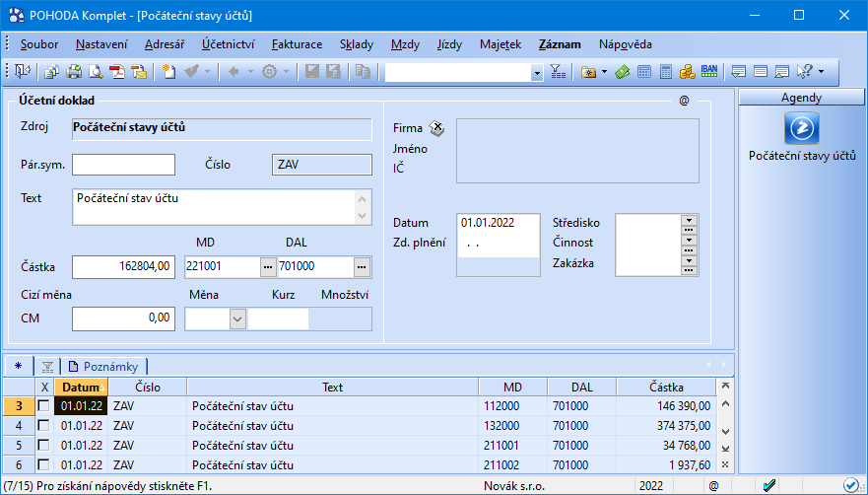Image resolution: width=868 pixels, height=495 pixels.
Task: Click the @ symbol in Účetní doklad header
Action: [684, 101]
